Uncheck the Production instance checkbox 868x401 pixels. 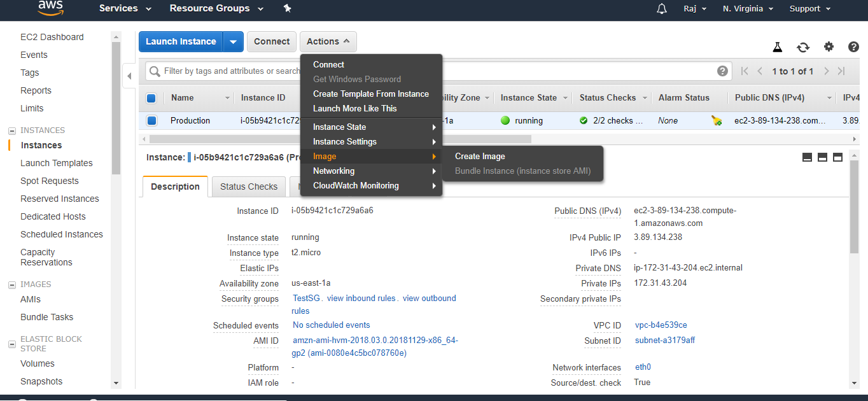tap(151, 120)
